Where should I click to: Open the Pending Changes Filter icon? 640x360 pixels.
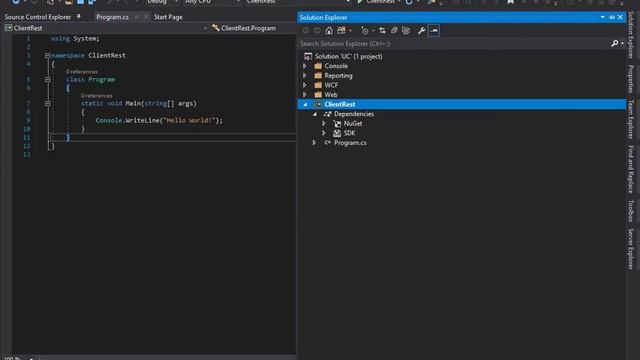pos(365,31)
